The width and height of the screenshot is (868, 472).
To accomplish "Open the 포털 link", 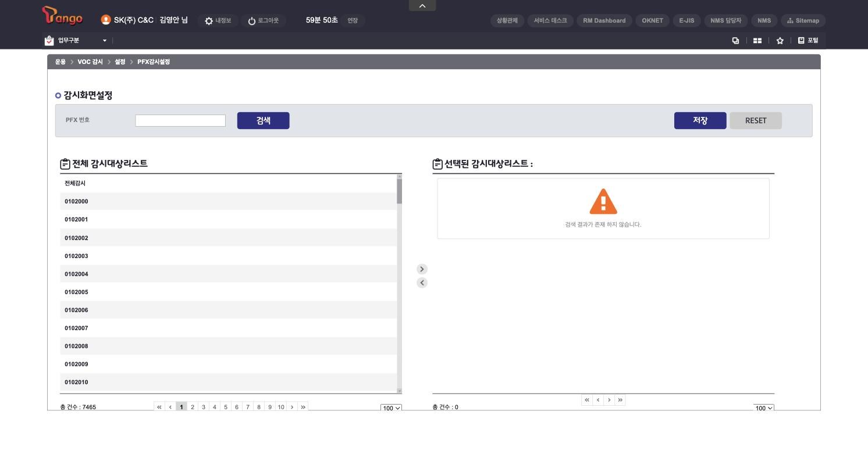I will (808, 41).
